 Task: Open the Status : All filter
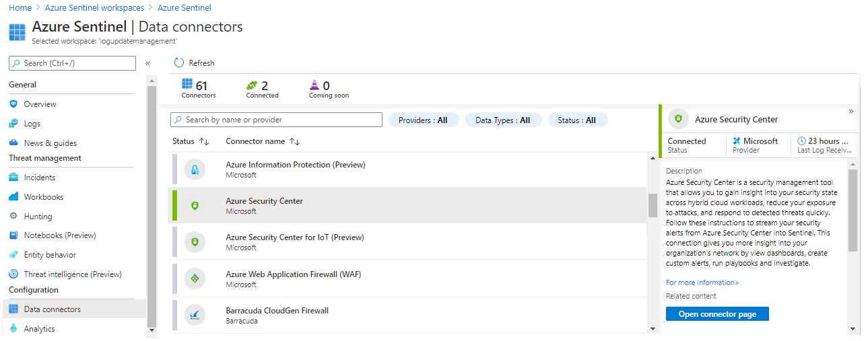click(577, 120)
